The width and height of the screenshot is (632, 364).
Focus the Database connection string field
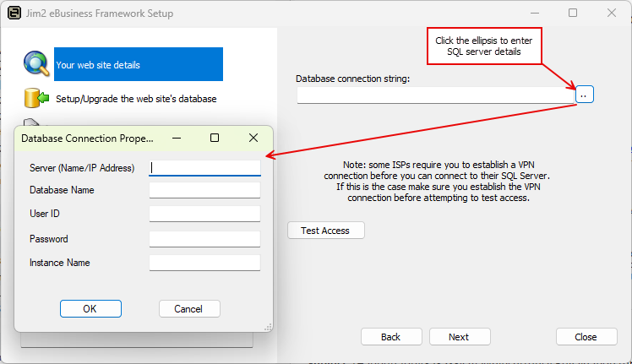point(436,95)
